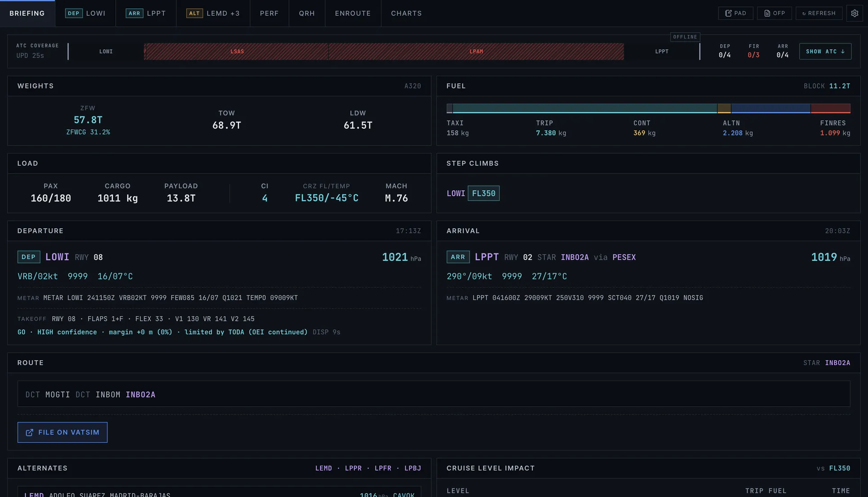868x497 pixels.
Task: Expand the SHOW ATC panel
Action: [825, 52]
